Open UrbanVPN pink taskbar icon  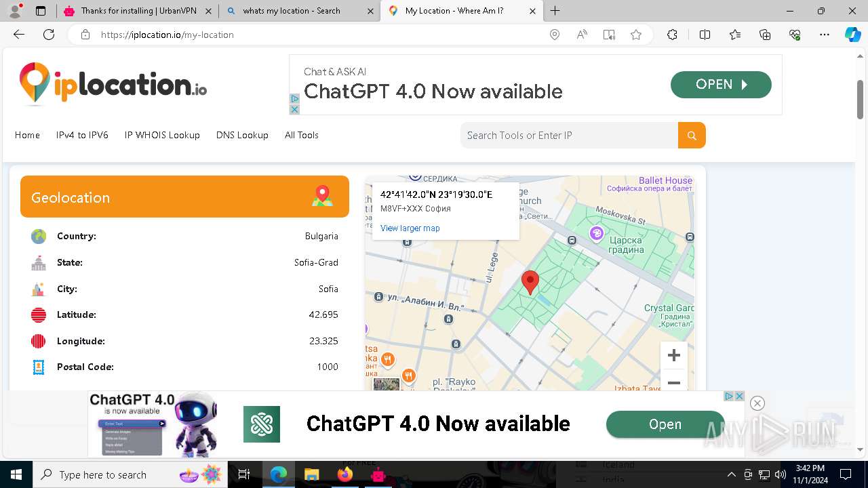click(378, 474)
